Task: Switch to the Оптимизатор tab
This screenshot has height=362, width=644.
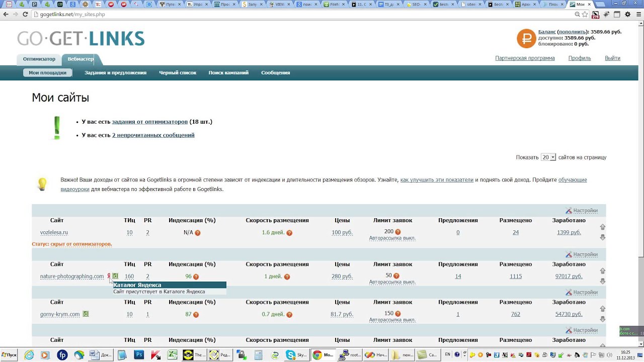Action: [39, 59]
